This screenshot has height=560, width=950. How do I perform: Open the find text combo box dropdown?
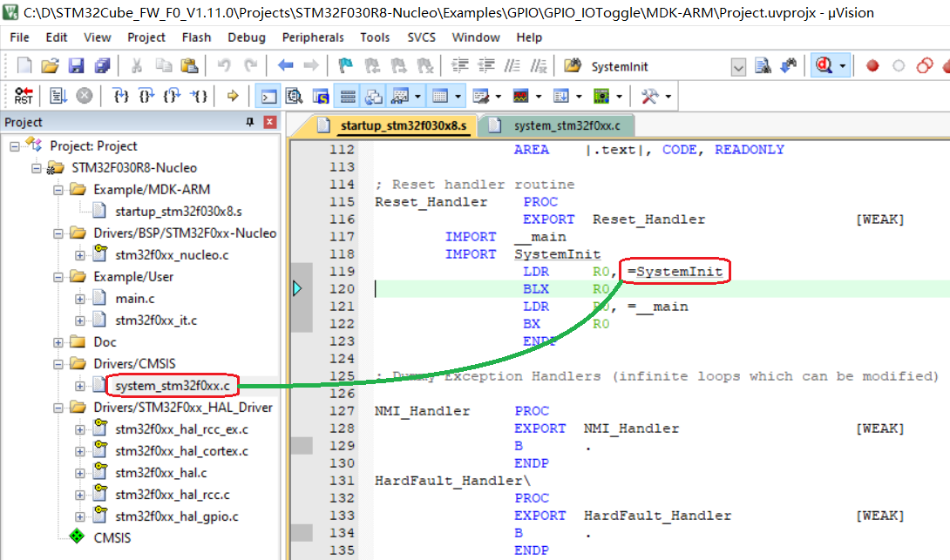click(x=738, y=66)
